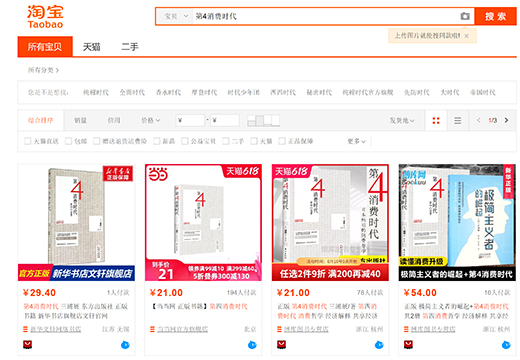Screen dimensions: 520x360
Task: Click suggested search 时代少年团
Action: click(243, 92)
